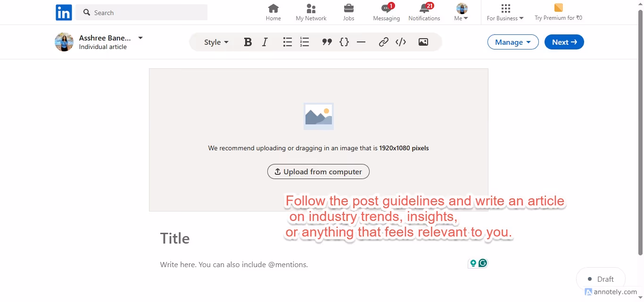
Task: Click inside the Search field
Action: [x=141, y=13]
